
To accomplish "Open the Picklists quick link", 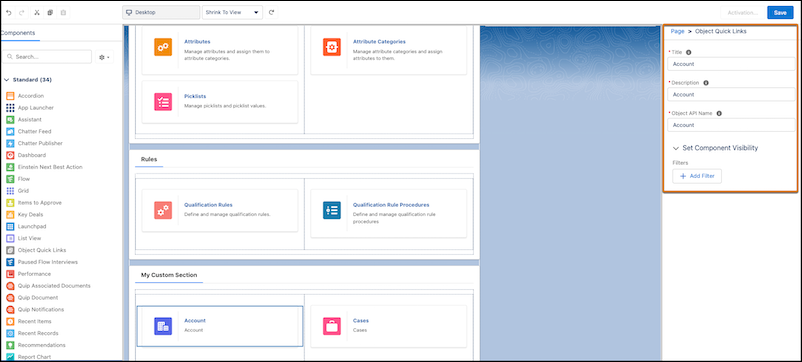I will (x=195, y=96).
